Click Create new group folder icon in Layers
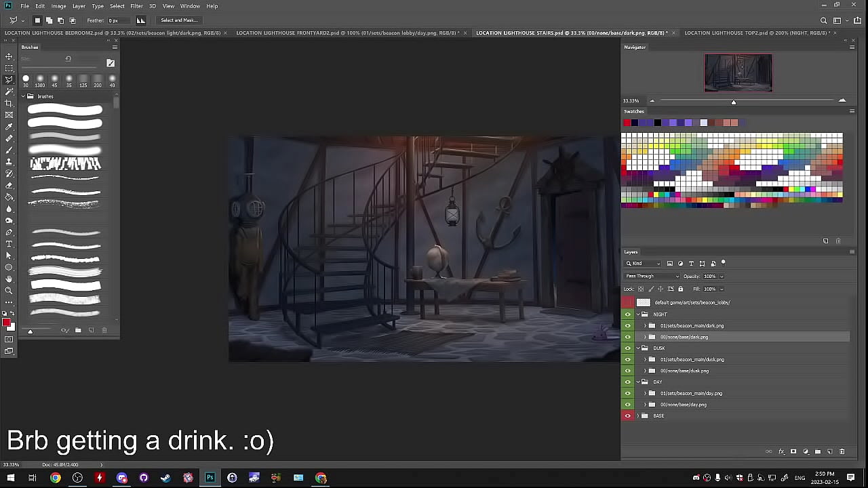This screenshot has width=868, height=488. click(x=818, y=451)
